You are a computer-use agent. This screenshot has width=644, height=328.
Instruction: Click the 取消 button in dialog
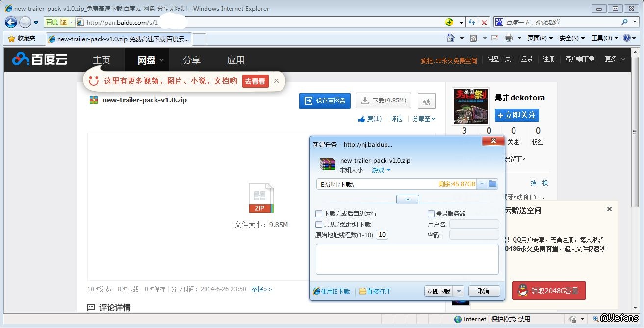(484, 291)
